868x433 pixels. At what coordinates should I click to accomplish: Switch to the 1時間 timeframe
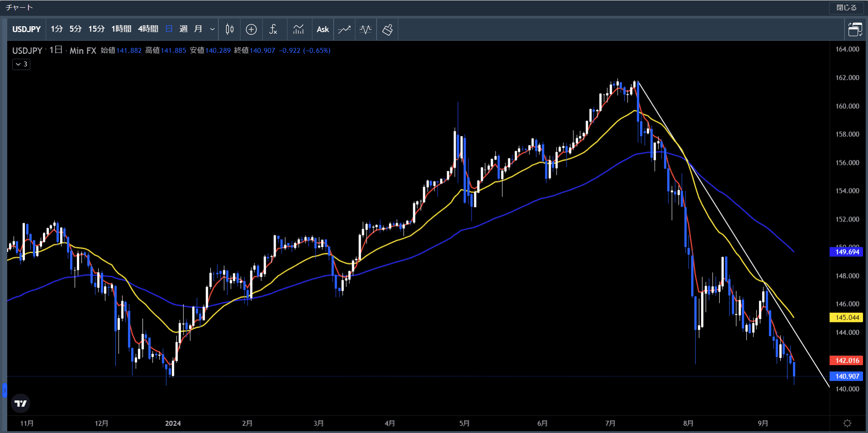point(121,29)
